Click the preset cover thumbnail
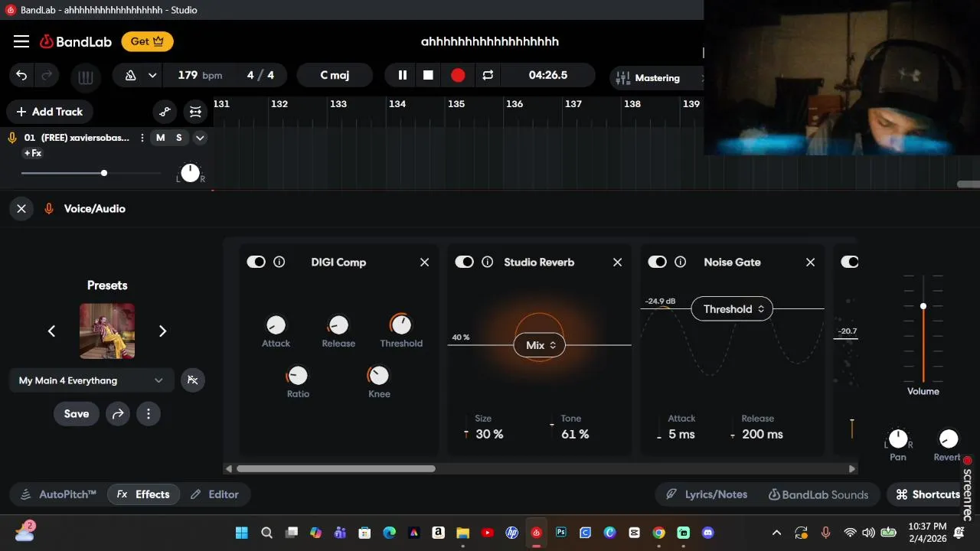Screen dimensions: 980x551 tap(107, 331)
